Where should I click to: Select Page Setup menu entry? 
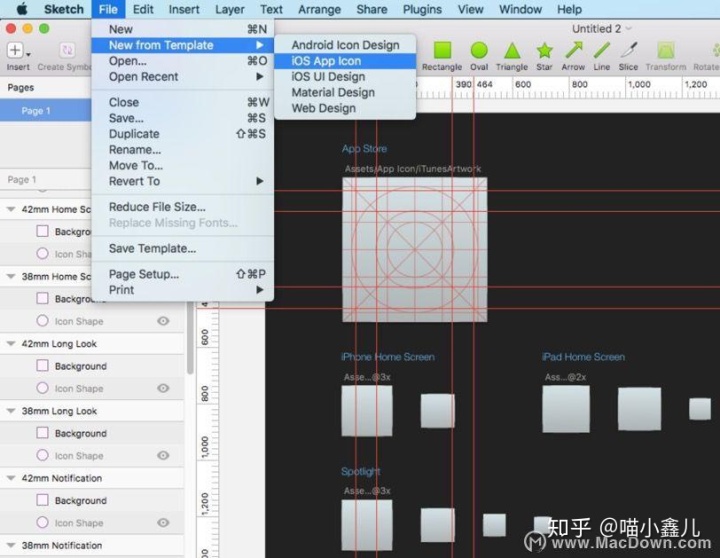(x=183, y=274)
